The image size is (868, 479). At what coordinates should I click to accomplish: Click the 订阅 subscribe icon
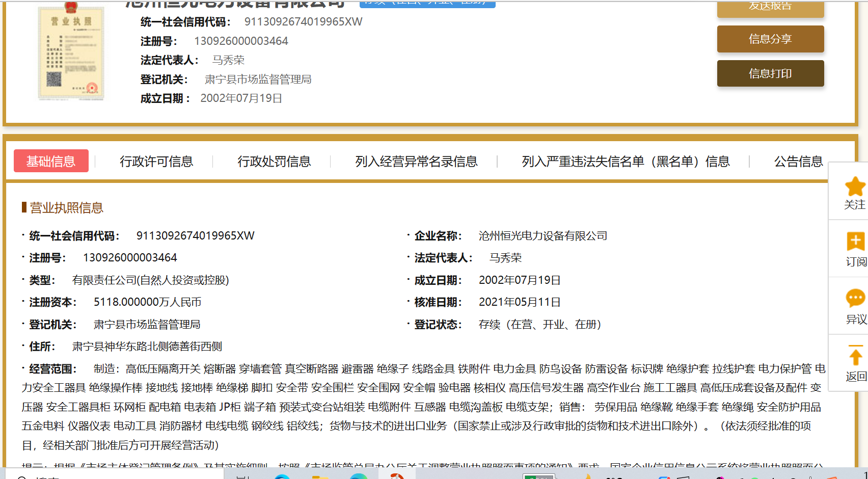[855, 242]
